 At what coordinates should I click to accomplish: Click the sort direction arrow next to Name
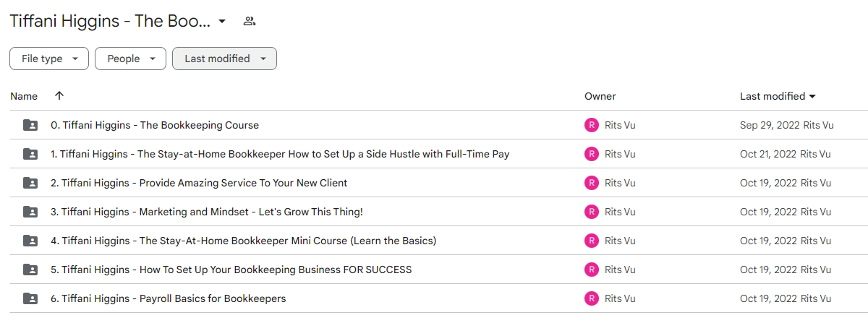[x=59, y=95]
